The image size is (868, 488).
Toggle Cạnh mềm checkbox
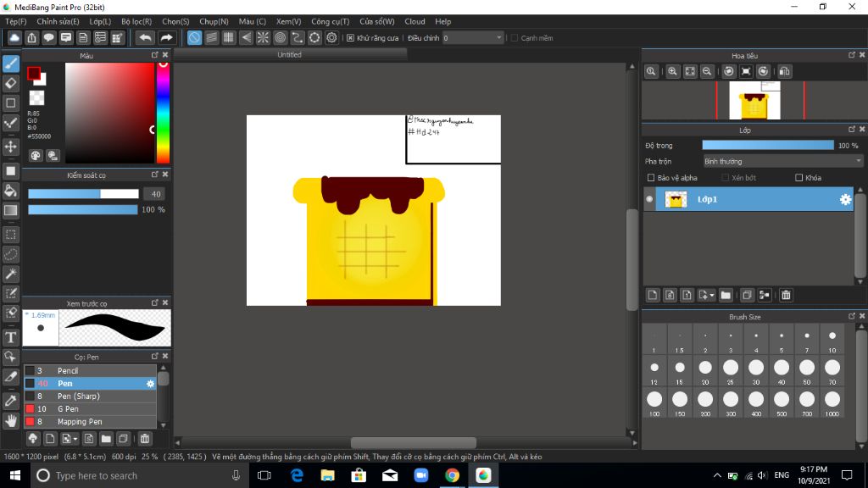point(515,38)
